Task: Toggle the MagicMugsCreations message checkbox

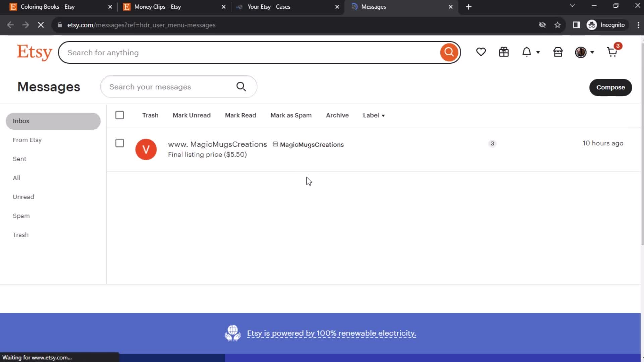Action: pos(119,143)
